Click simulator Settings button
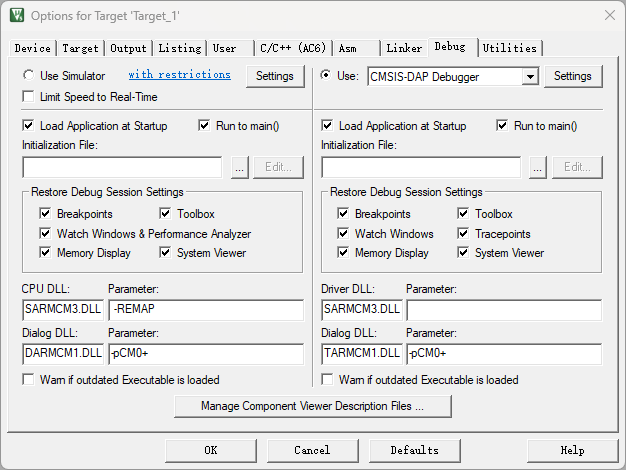This screenshot has width=626, height=470. click(275, 76)
